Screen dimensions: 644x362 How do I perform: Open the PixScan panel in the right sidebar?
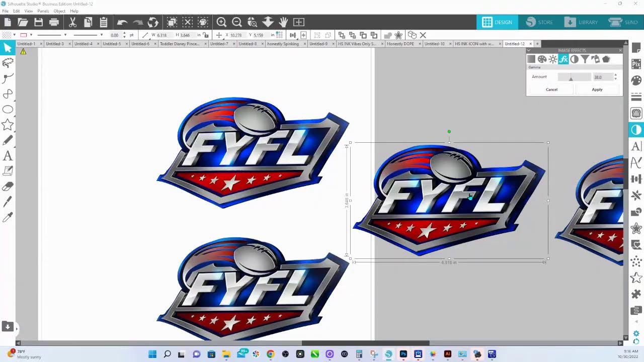pos(636,65)
